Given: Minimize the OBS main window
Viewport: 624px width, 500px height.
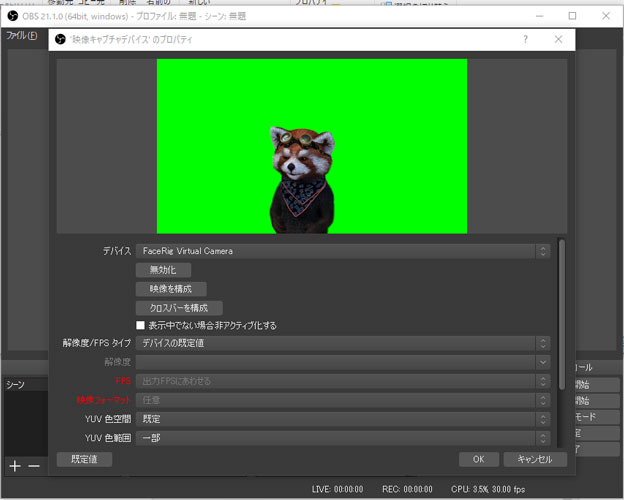Looking at the screenshot, I should (540, 16).
